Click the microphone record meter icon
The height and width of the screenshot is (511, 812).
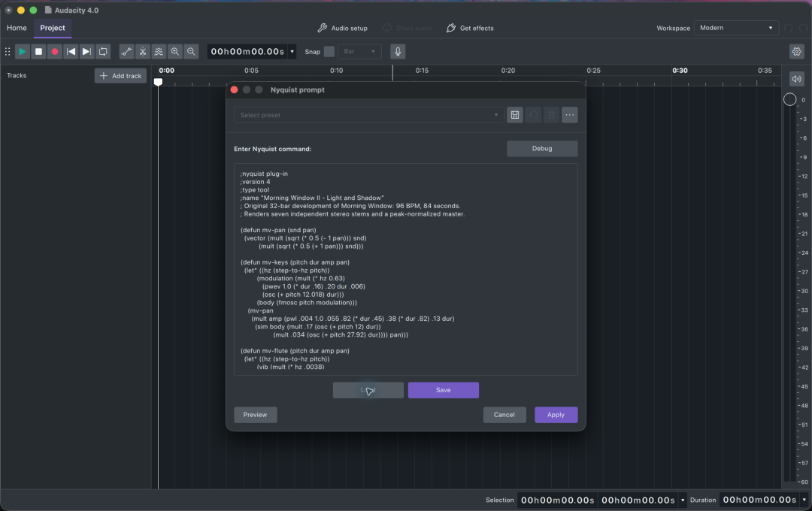(x=398, y=51)
